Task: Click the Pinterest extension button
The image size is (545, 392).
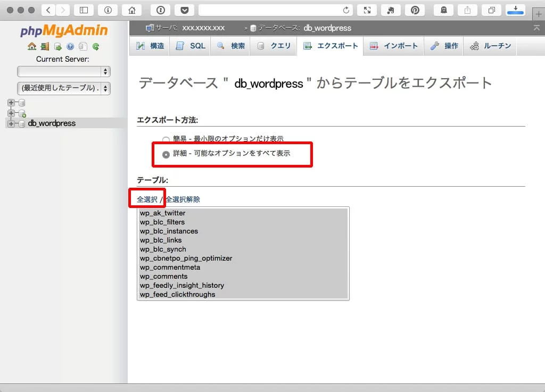Action: coord(415,10)
